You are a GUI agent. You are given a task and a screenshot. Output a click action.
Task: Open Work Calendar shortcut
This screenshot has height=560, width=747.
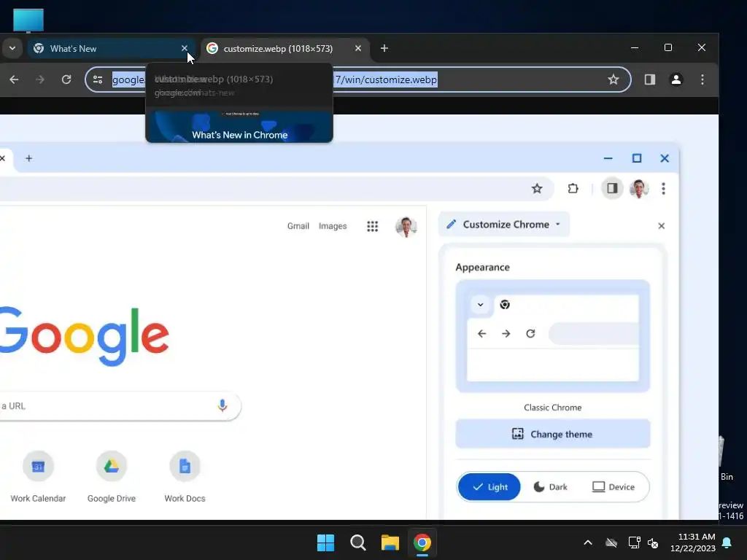[38, 477]
